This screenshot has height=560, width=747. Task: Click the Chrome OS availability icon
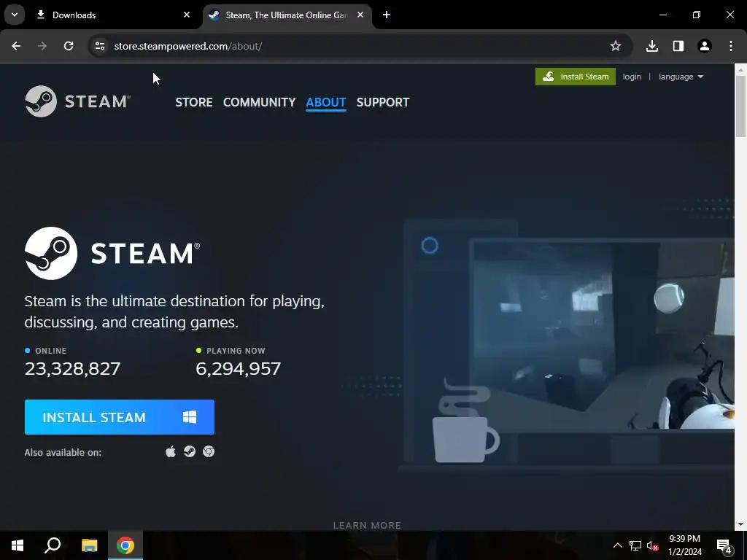(x=209, y=451)
